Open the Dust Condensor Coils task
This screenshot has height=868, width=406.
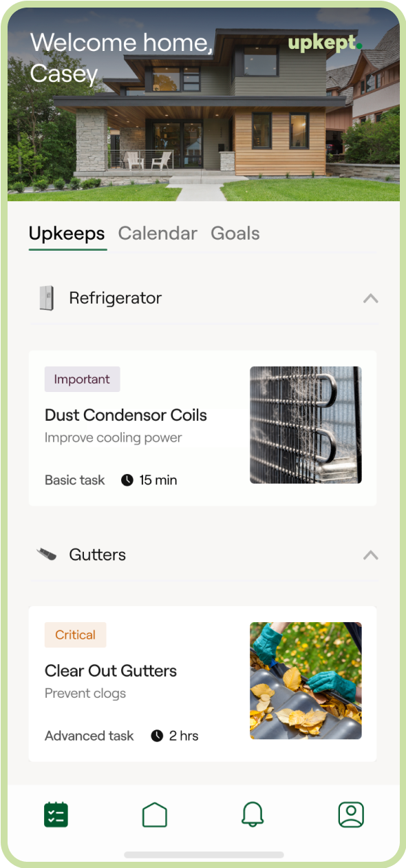[202, 428]
